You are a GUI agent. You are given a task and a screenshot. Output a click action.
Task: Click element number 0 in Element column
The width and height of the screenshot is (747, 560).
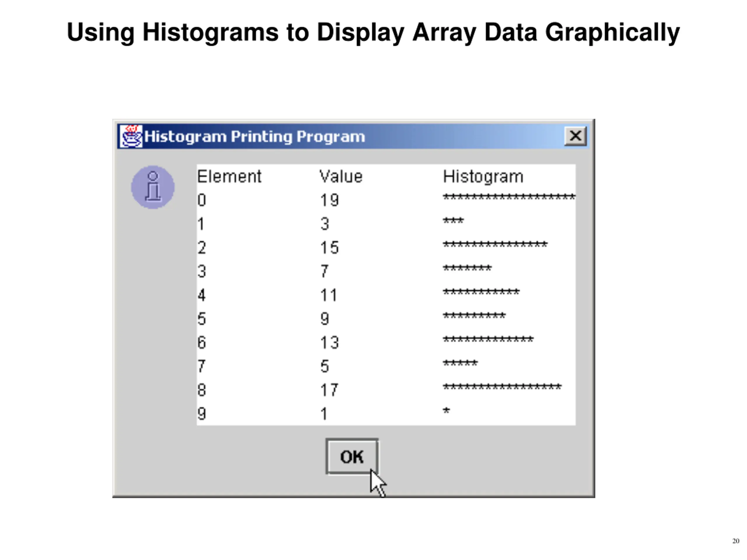pos(202,200)
